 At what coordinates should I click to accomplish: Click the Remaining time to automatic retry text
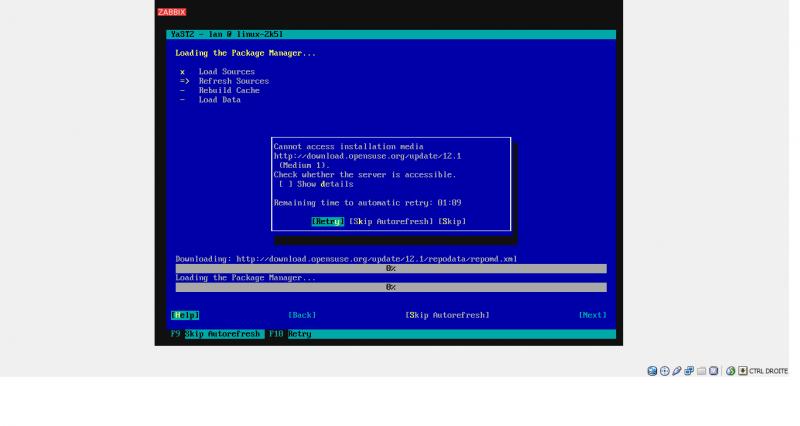click(367, 203)
